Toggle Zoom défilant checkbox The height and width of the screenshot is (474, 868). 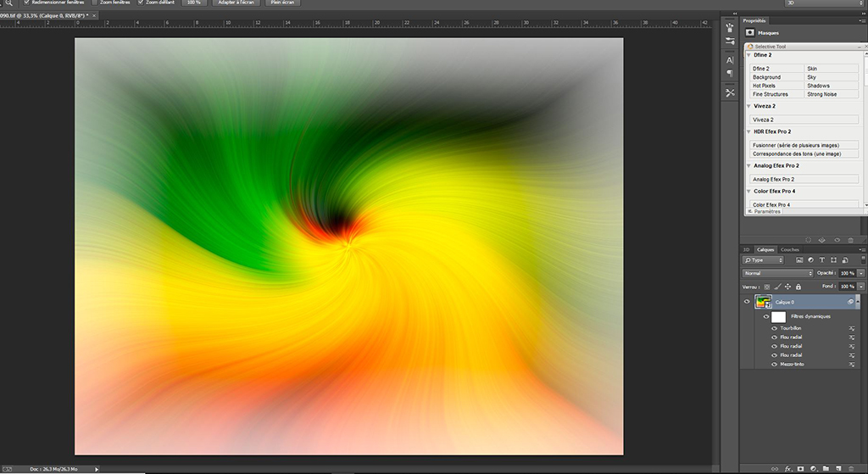pyautogui.click(x=141, y=3)
